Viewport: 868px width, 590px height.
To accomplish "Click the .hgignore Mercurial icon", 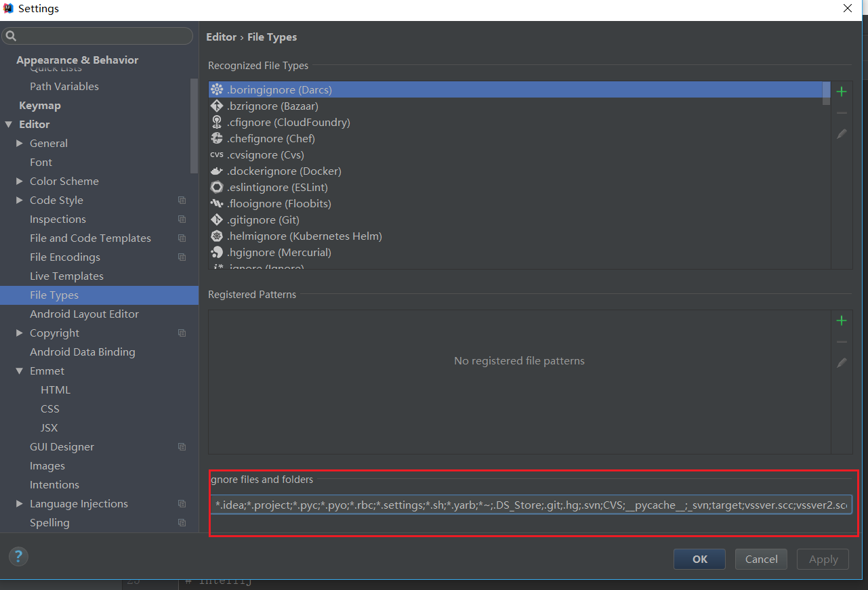I will 217,252.
